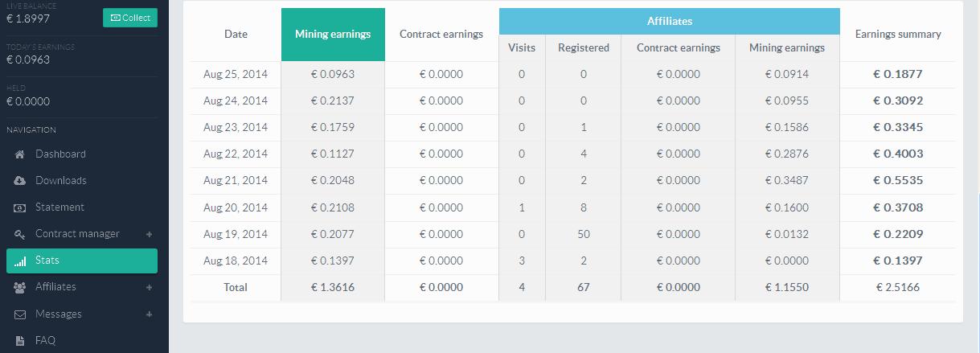Click the Messages envelope icon
Screen dimensions: 980x353
click(20, 314)
